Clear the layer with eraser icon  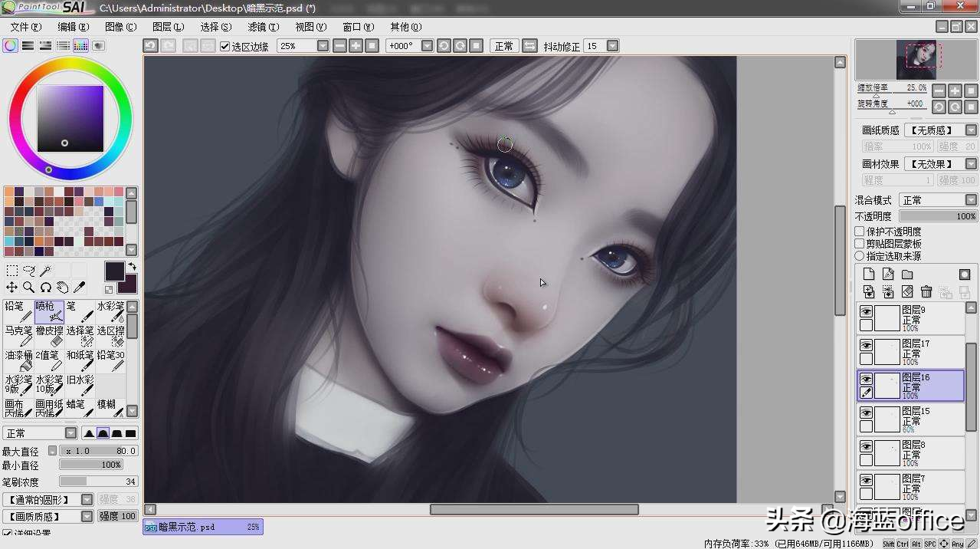pyautogui.click(x=907, y=292)
